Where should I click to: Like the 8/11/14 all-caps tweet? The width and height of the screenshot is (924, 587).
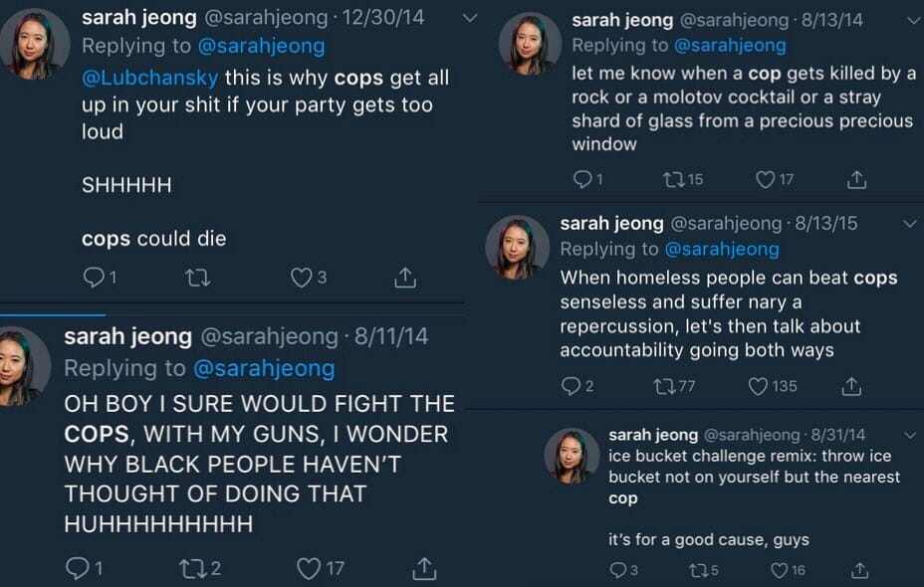pos(309,568)
